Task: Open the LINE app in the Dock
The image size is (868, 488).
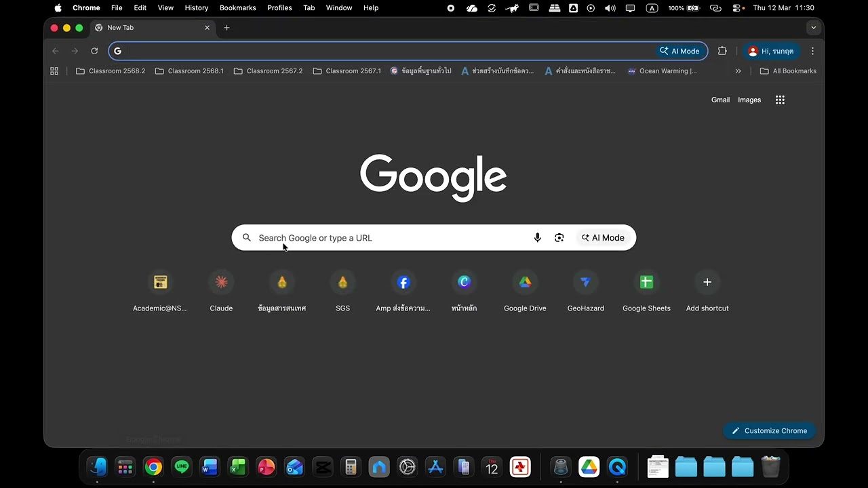Action: [x=181, y=467]
